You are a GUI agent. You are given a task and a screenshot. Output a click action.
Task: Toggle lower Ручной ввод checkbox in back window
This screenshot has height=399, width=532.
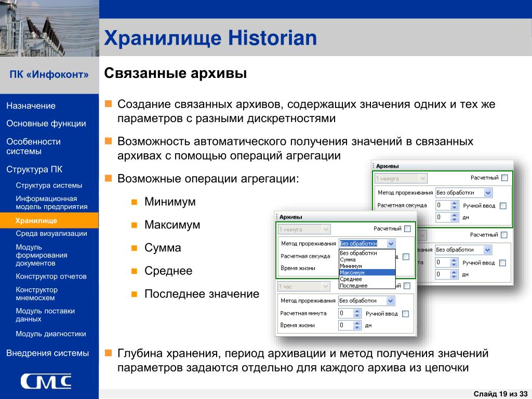(x=503, y=263)
